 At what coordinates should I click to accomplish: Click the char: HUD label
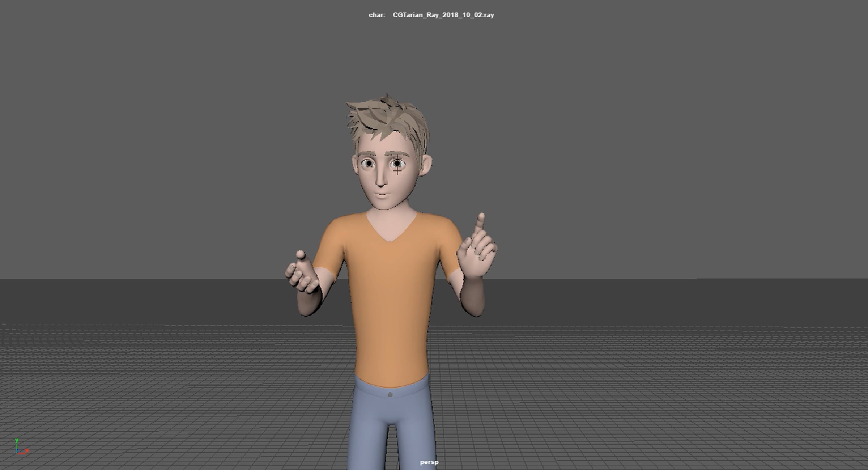(x=376, y=15)
